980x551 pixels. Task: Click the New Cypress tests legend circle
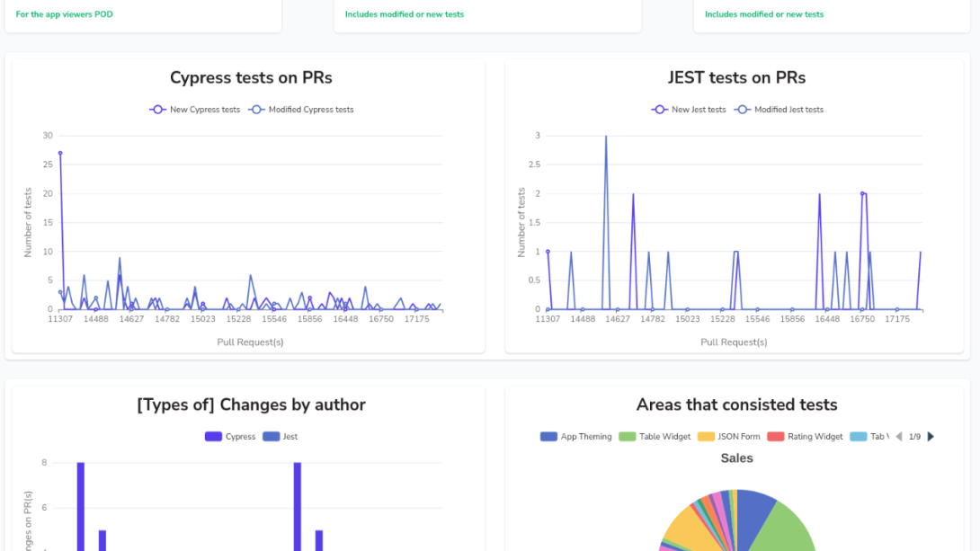(158, 109)
